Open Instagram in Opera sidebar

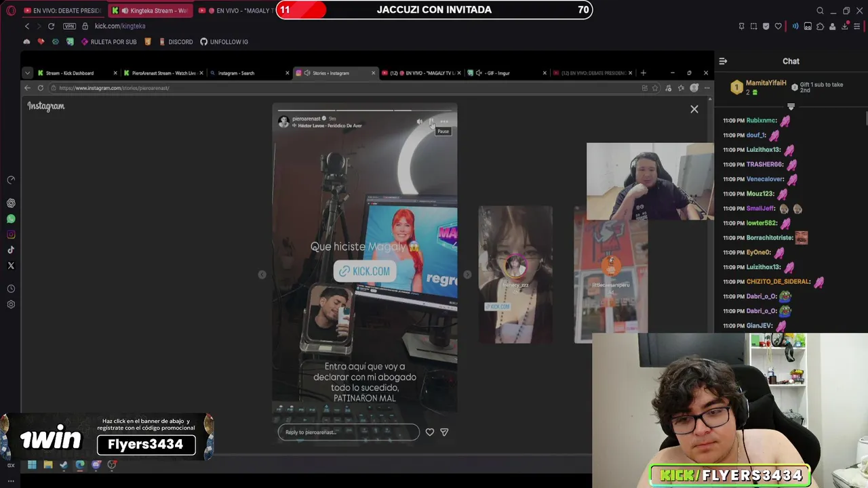click(x=11, y=235)
